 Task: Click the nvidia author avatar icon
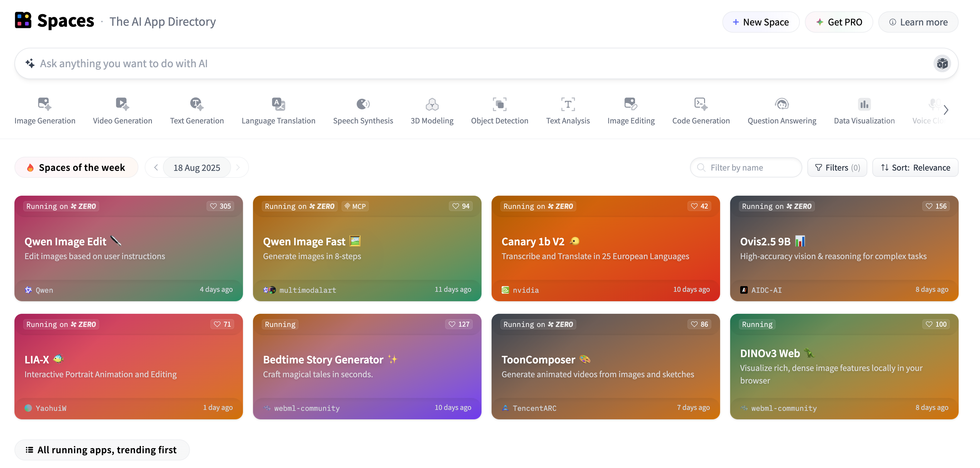coord(505,290)
